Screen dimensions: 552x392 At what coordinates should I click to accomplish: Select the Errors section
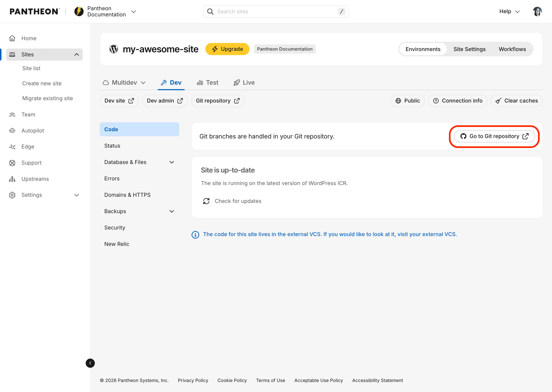(x=139, y=179)
